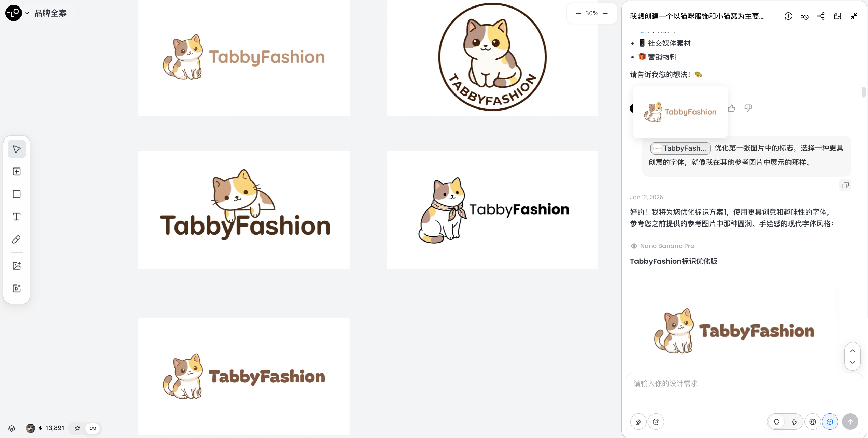This screenshot has height=438, width=868.
Task: Increase zoom with the plus button
Action: click(605, 13)
